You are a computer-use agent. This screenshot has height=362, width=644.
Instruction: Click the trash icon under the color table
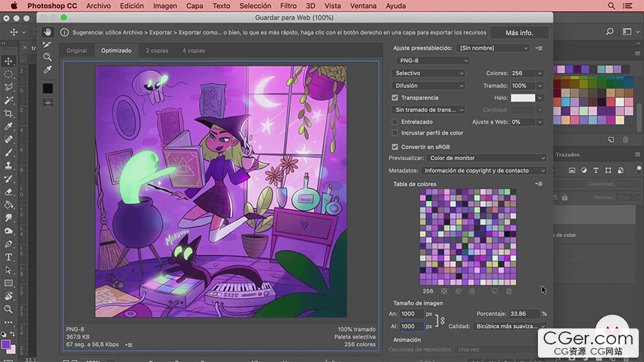[509, 291]
